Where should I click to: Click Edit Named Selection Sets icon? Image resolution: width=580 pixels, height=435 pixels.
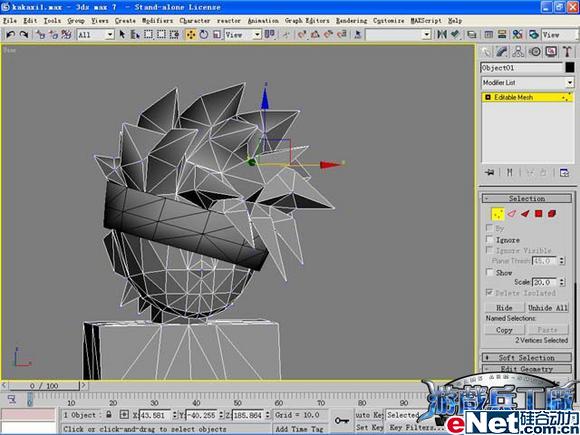[x=358, y=34]
